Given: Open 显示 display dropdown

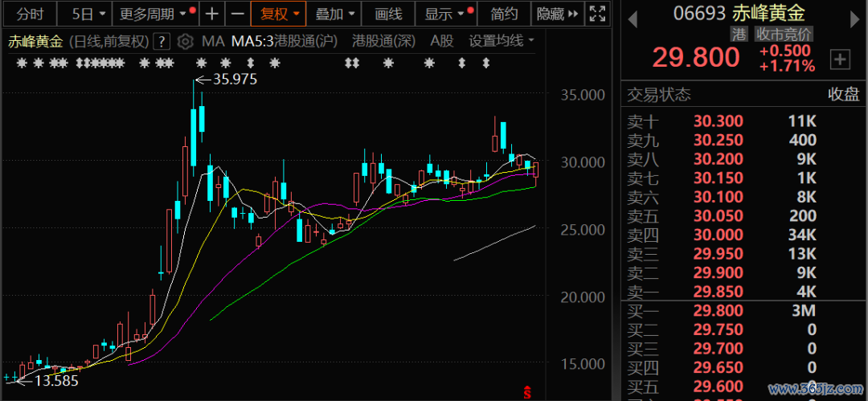Looking at the screenshot, I should coord(445,14).
